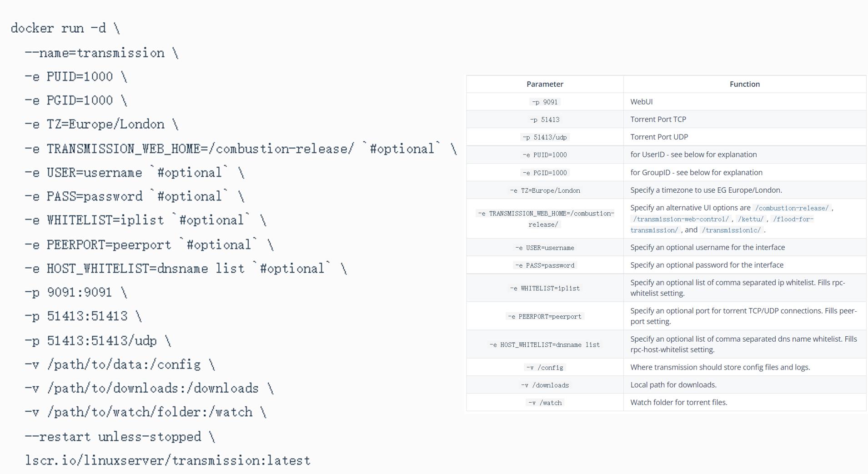
Task: Click the -p 9091 parameter cell
Action: [x=545, y=102]
